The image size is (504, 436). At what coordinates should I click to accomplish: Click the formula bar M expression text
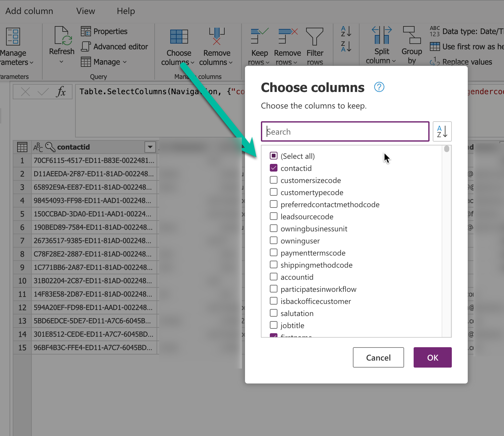click(x=162, y=92)
